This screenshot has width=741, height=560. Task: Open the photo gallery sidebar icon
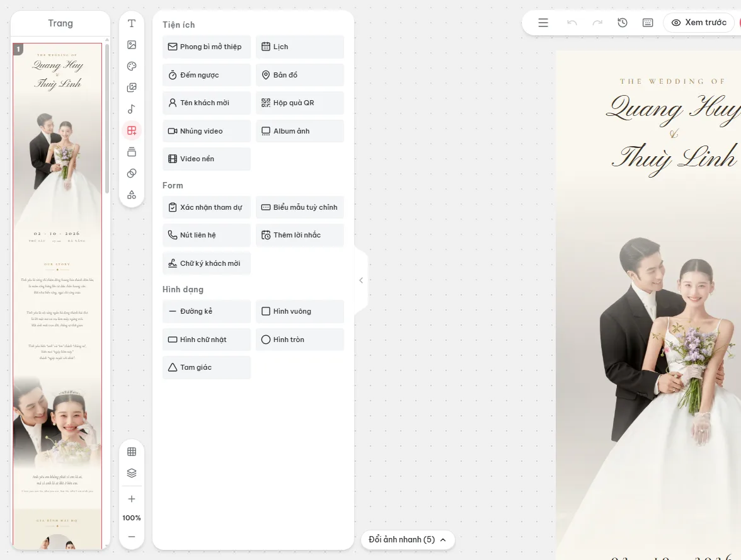132,88
